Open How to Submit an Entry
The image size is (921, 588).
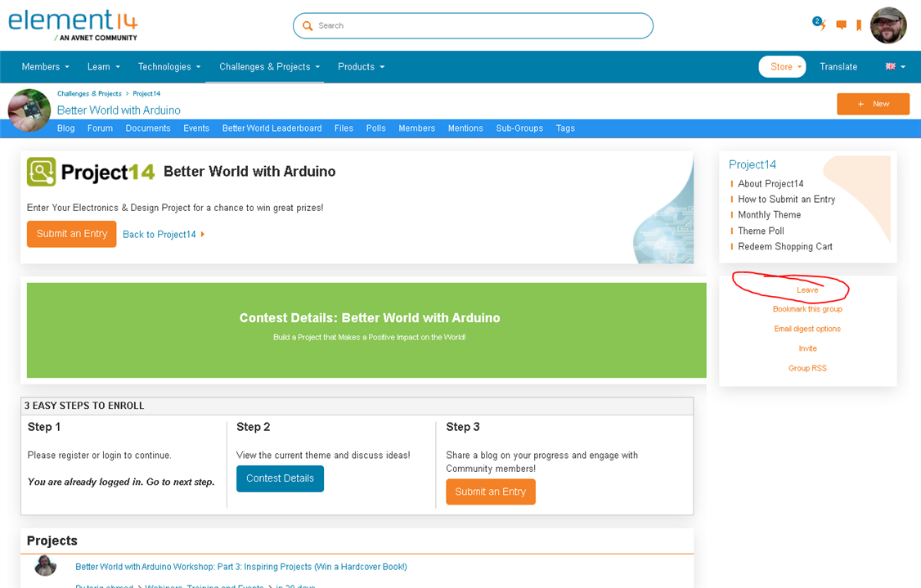786,199
